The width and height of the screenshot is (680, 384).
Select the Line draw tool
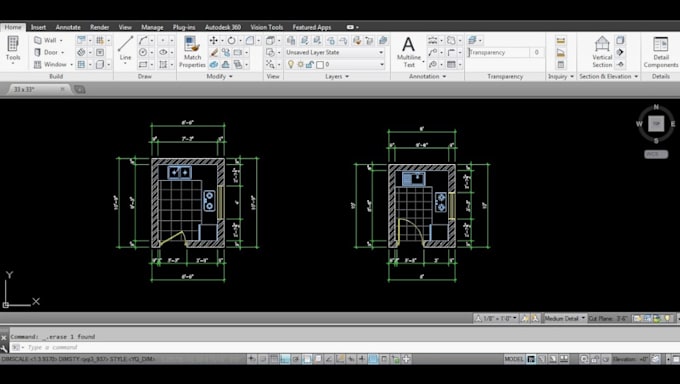coord(125,49)
